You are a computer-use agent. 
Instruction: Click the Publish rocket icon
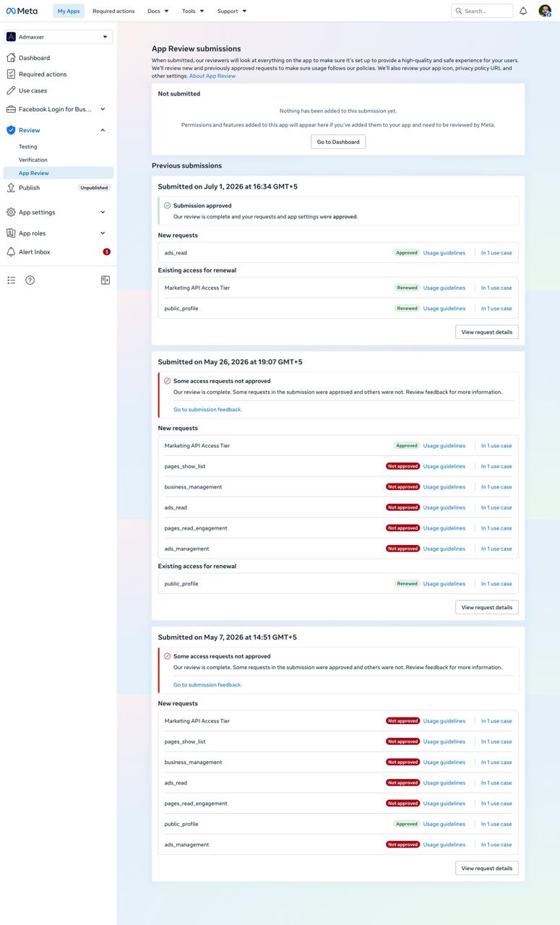point(11,188)
